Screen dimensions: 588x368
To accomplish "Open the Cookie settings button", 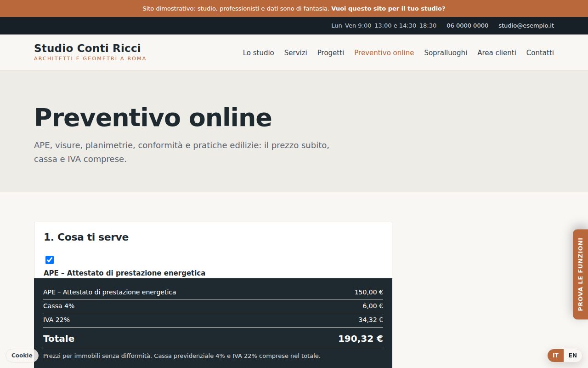I will click(22, 356).
